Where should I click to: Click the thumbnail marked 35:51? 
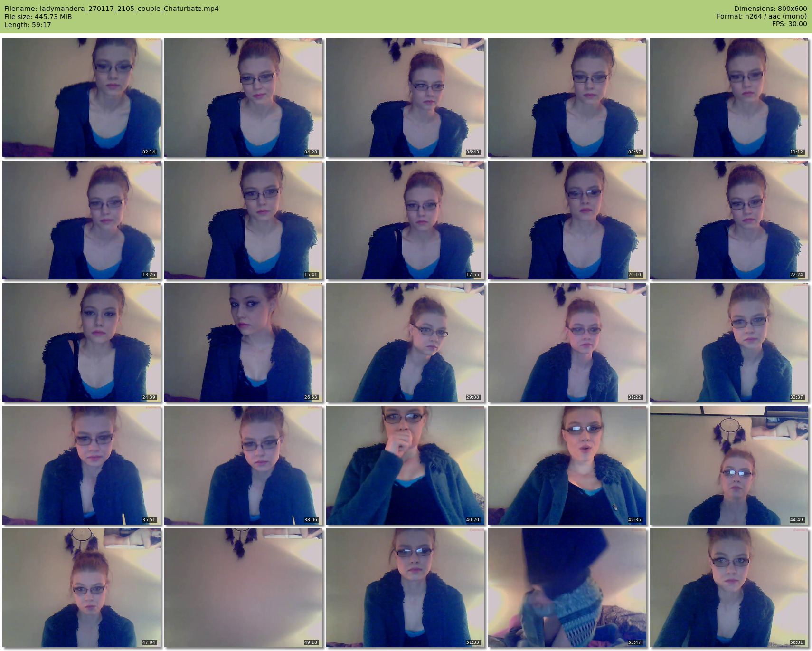(82, 465)
